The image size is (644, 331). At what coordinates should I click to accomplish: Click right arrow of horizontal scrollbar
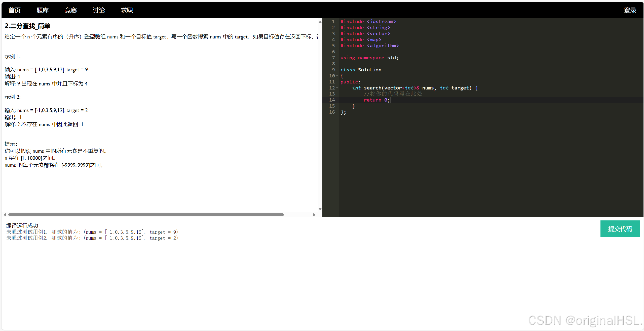tap(314, 215)
